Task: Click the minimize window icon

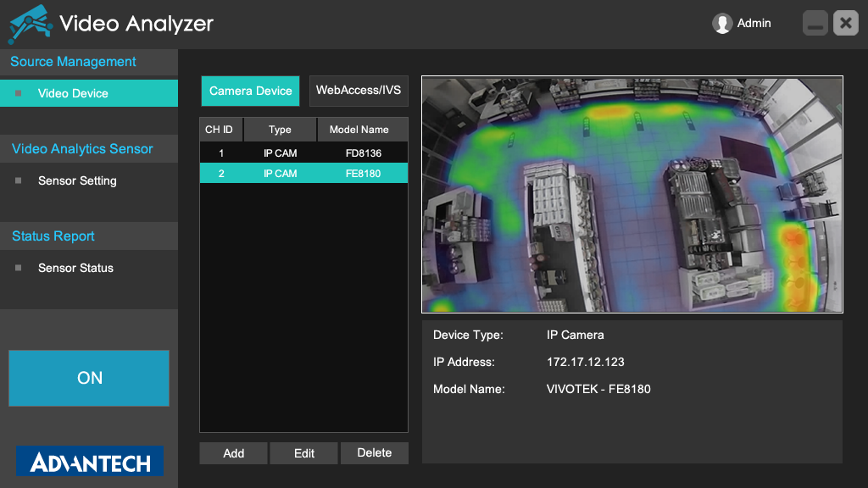Action: [x=815, y=24]
